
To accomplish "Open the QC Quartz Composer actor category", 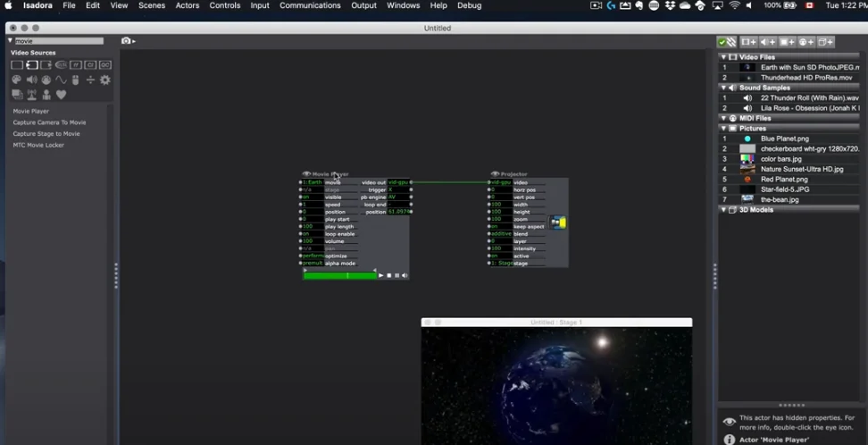I will tap(105, 65).
